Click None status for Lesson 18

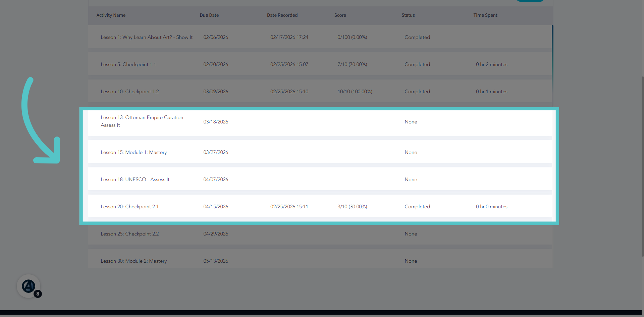[x=411, y=179]
